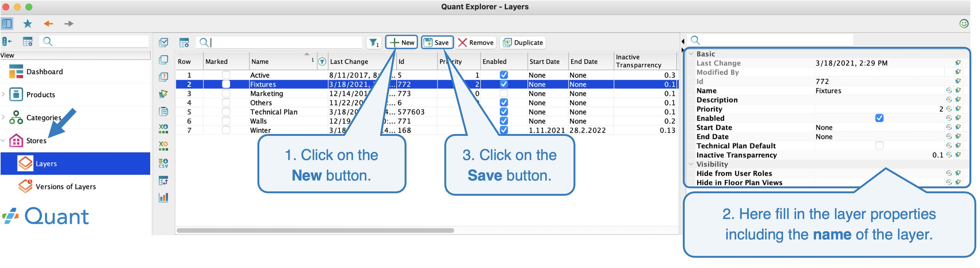Image resolution: width=980 pixels, height=268 pixels.
Task: Click the New button to add a layer
Action: pos(402,42)
